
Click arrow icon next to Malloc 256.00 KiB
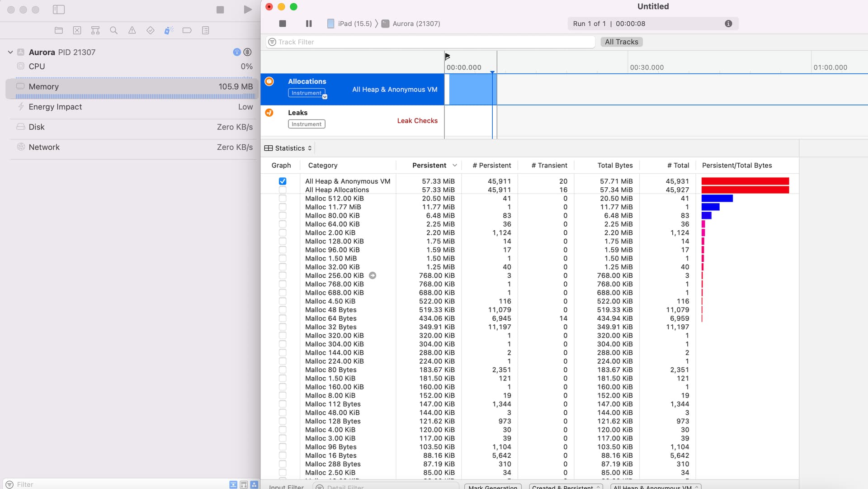(373, 275)
